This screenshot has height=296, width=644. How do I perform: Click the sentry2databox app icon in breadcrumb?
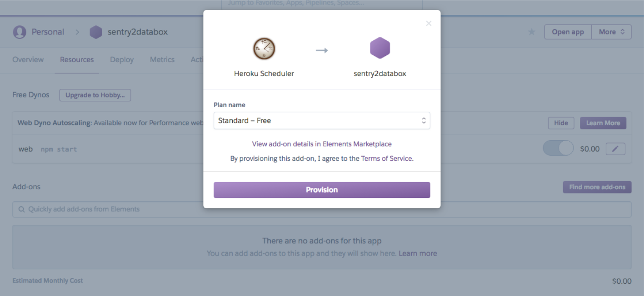pos(96,32)
